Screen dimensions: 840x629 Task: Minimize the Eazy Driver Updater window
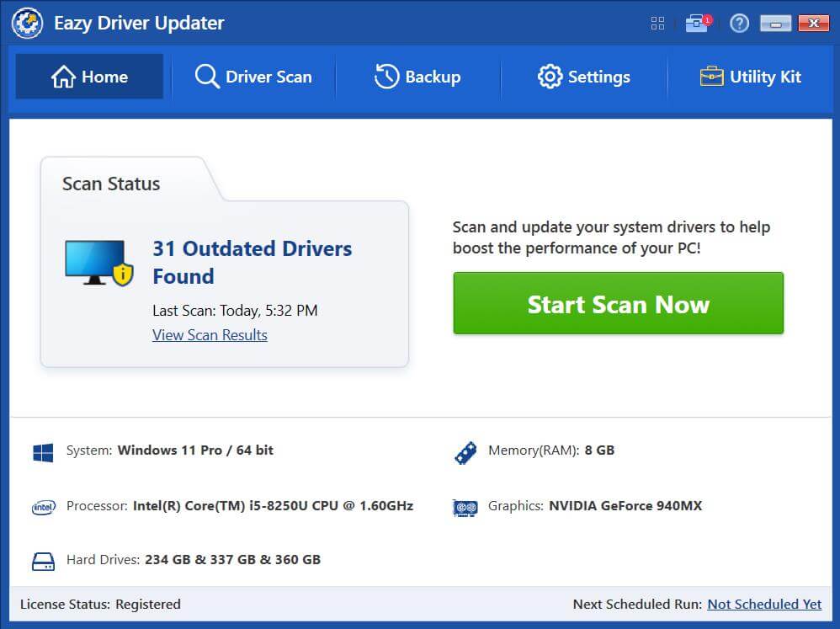pos(775,23)
